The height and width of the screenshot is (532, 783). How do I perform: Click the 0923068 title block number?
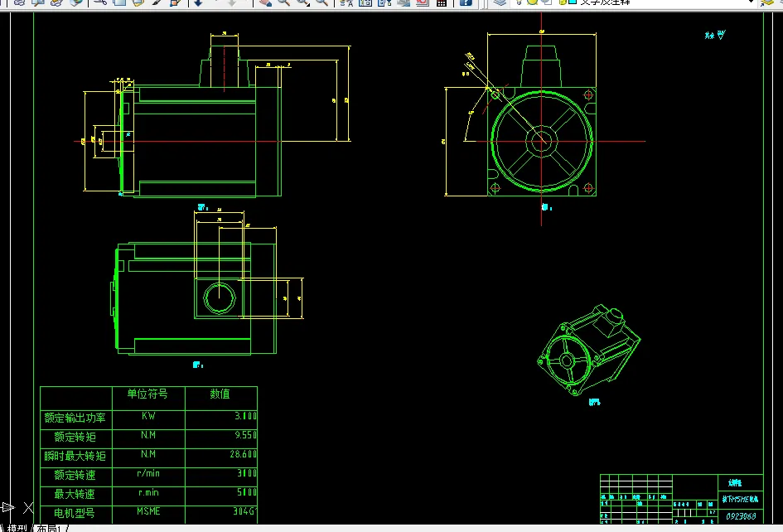click(741, 516)
